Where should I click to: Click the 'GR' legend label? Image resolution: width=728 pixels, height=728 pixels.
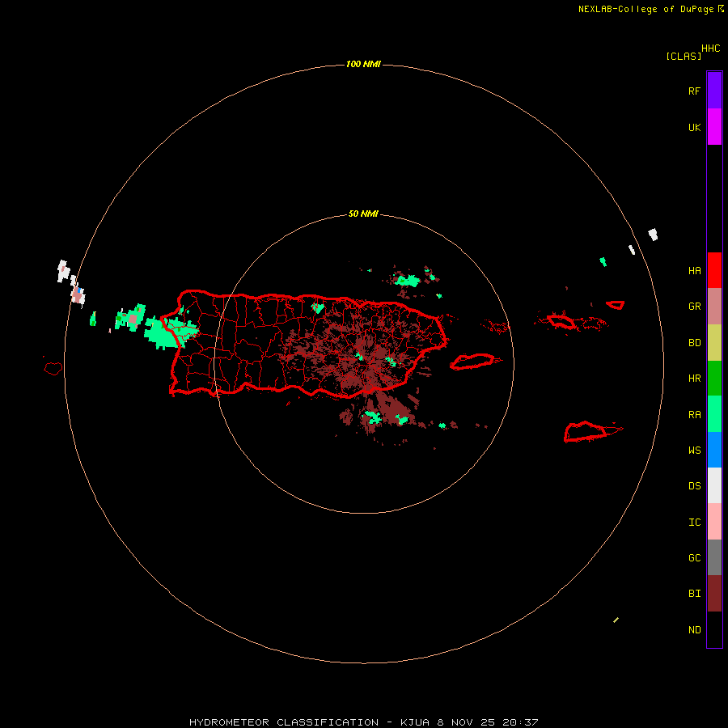(x=694, y=307)
